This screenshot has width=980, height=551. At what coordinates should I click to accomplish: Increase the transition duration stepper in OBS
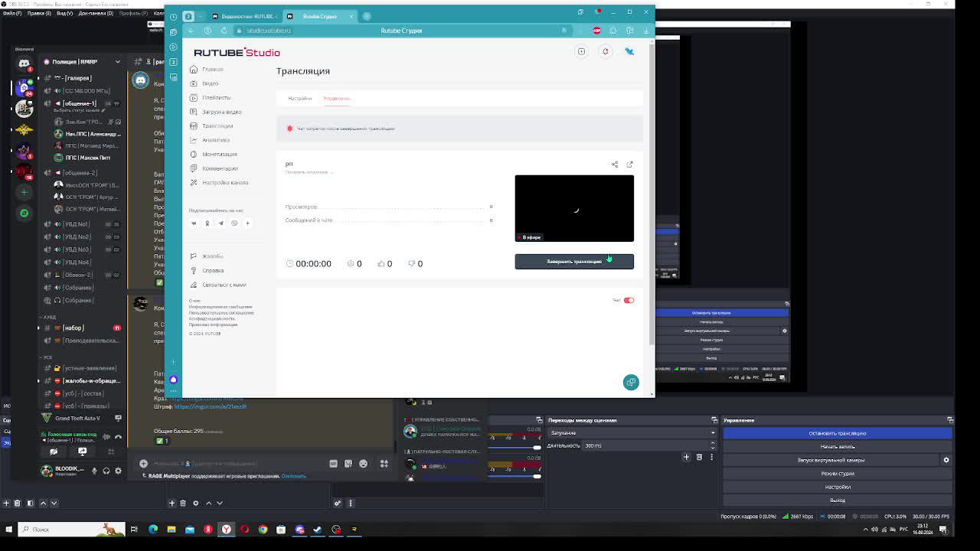[714, 444]
